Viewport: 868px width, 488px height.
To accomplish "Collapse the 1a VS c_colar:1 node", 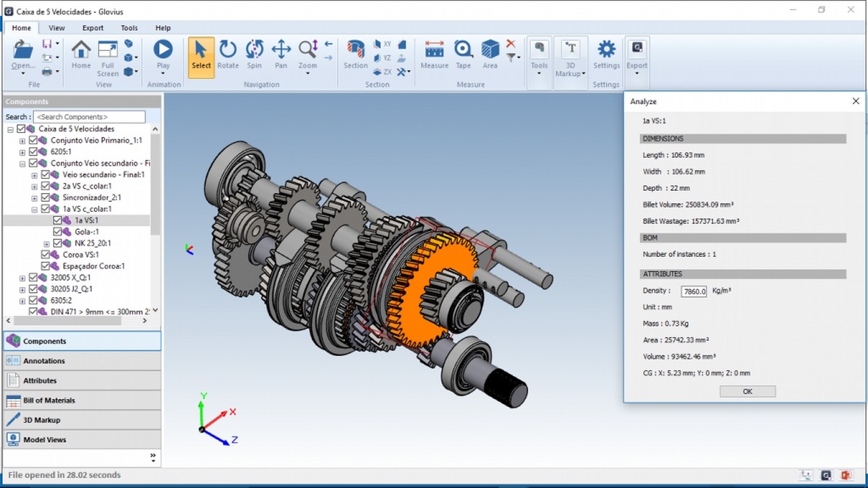I will coord(34,209).
